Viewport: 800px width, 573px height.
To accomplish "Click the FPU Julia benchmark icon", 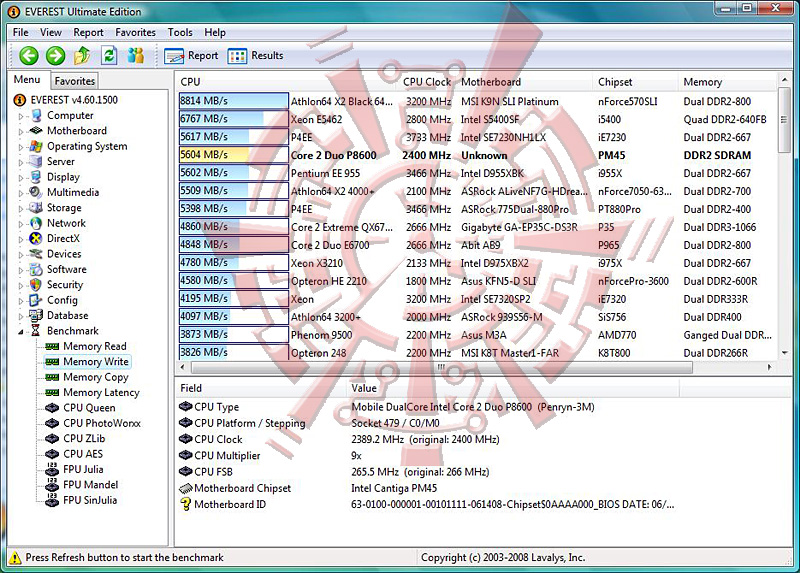I will point(52,469).
